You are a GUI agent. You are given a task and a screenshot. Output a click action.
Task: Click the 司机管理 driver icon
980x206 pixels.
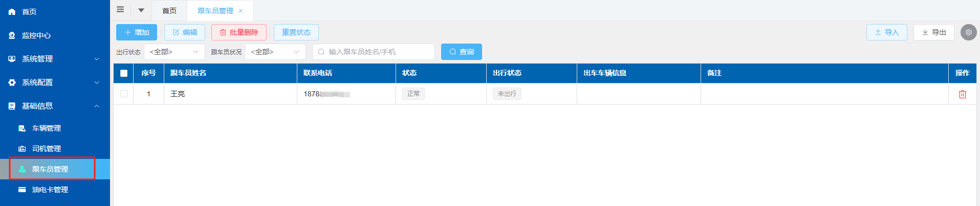22,149
